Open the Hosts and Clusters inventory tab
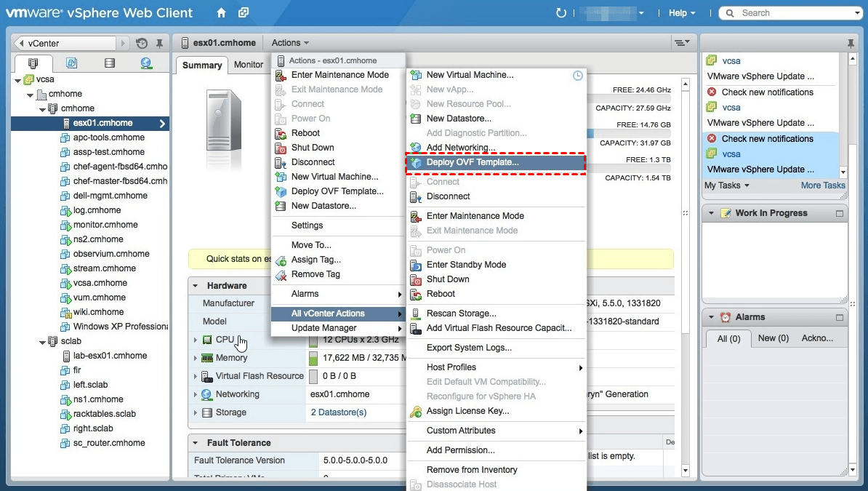 pos(33,63)
